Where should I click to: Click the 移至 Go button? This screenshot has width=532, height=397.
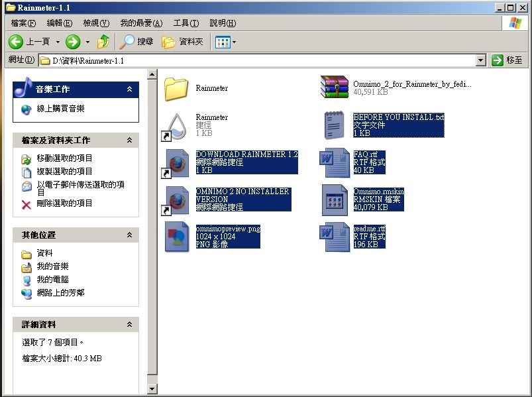click(507, 60)
